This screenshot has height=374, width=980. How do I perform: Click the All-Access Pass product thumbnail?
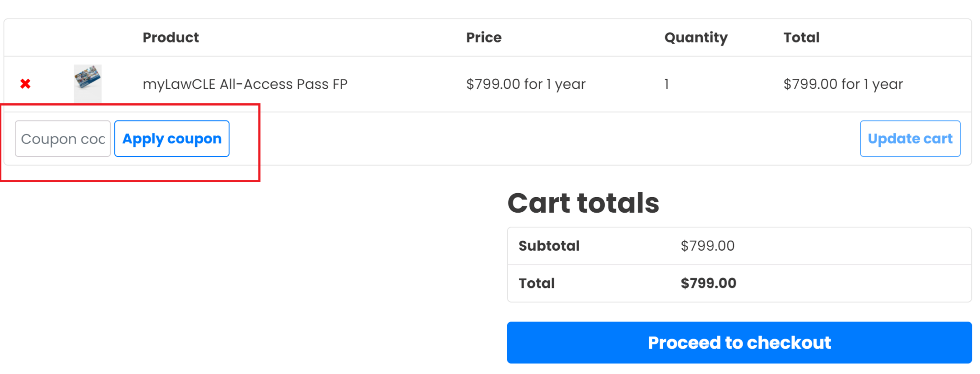pyautogui.click(x=87, y=82)
